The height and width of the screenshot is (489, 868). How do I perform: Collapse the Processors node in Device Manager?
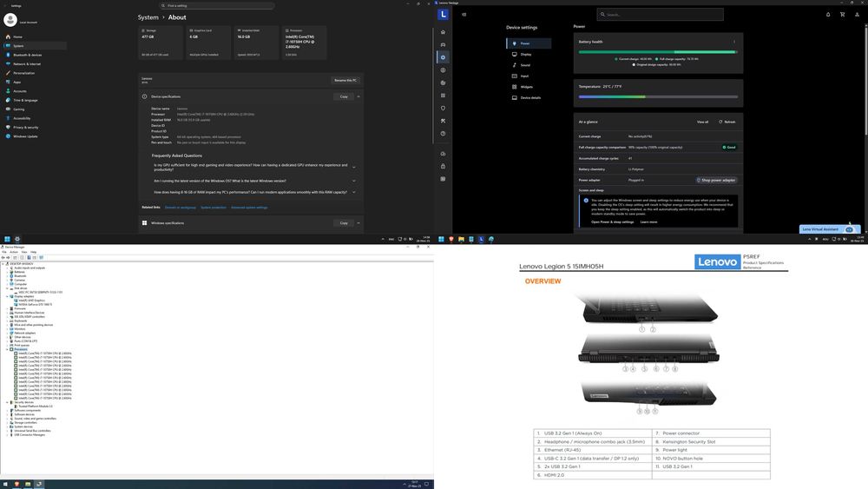tap(7, 349)
